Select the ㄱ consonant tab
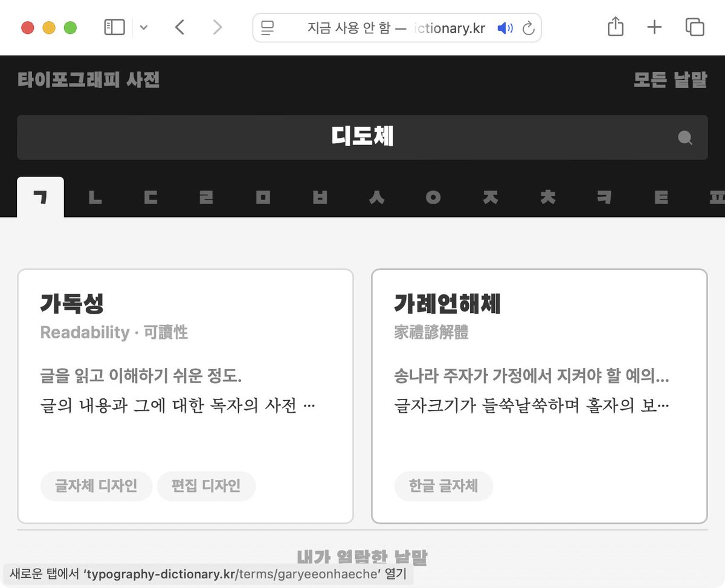 [x=40, y=196]
